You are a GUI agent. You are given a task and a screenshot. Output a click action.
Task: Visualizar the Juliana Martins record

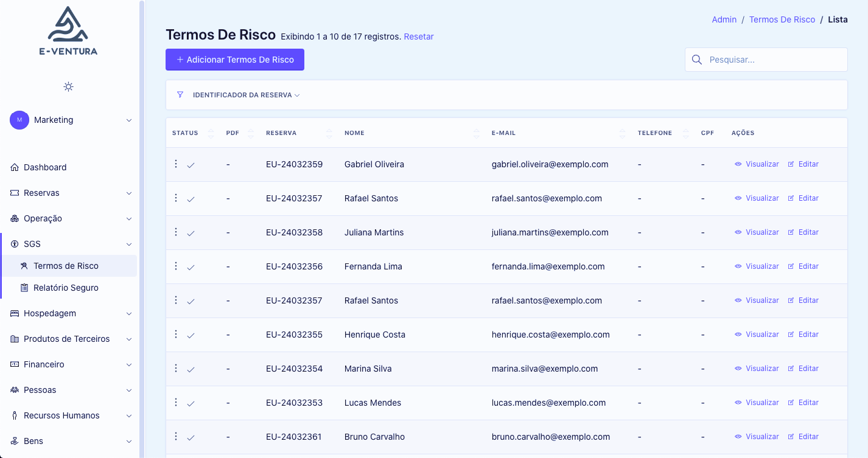[x=757, y=232]
